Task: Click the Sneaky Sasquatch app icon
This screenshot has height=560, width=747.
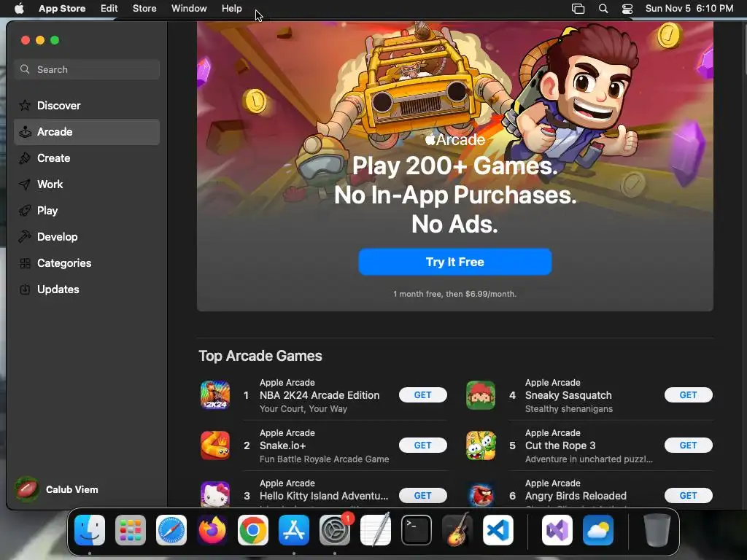Action: 481,395
